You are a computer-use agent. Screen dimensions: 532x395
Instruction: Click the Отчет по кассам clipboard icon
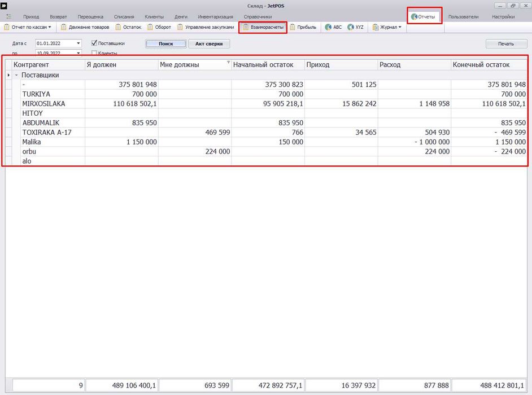pyautogui.click(x=6, y=27)
